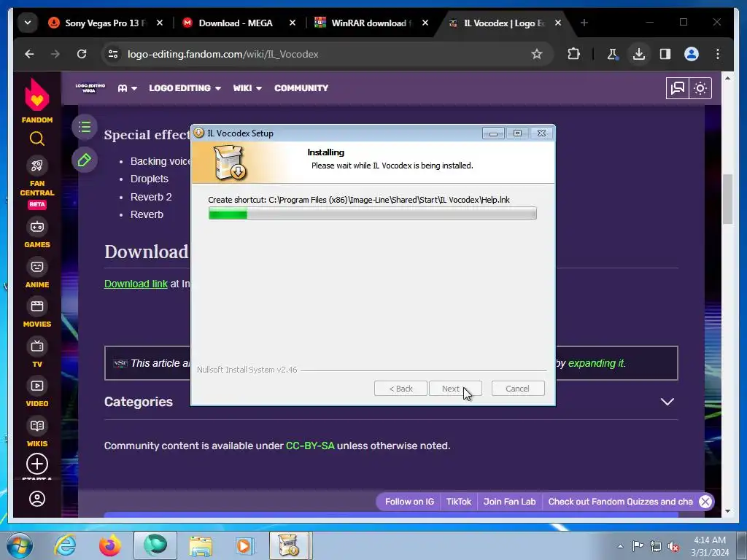
Task: Open the Wikis book icon
Action: point(36,426)
